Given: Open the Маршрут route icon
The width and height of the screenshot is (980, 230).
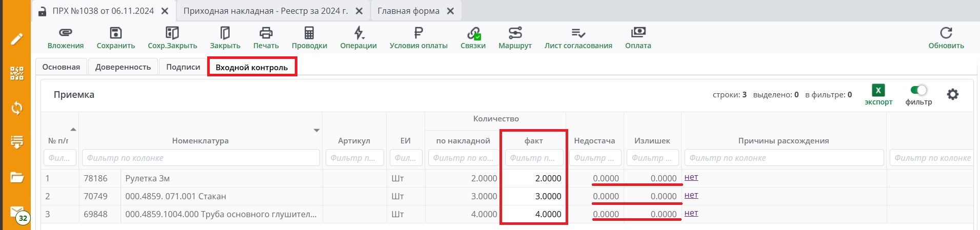Looking at the screenshot, I should (x=515, y=33).
